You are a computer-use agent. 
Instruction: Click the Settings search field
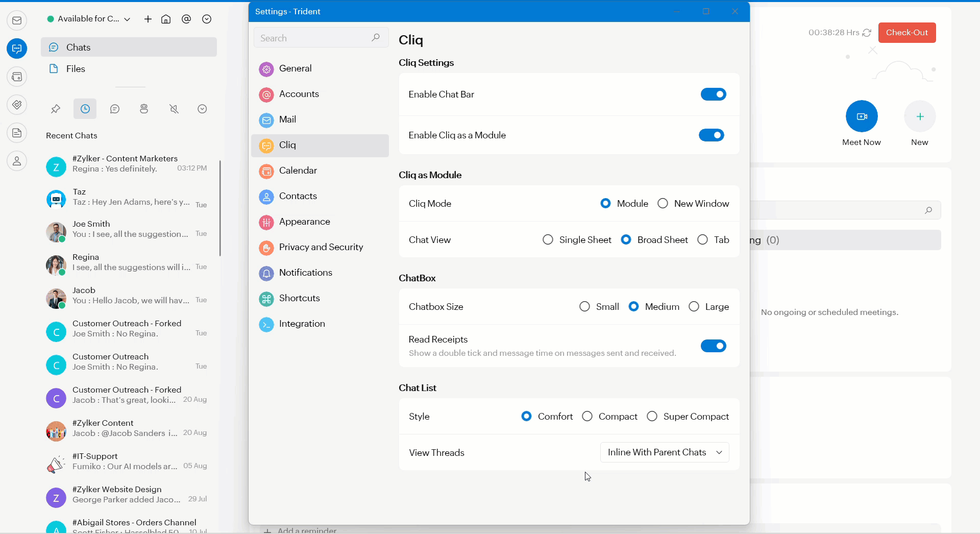pyautogui.click(x=321, y=38)
